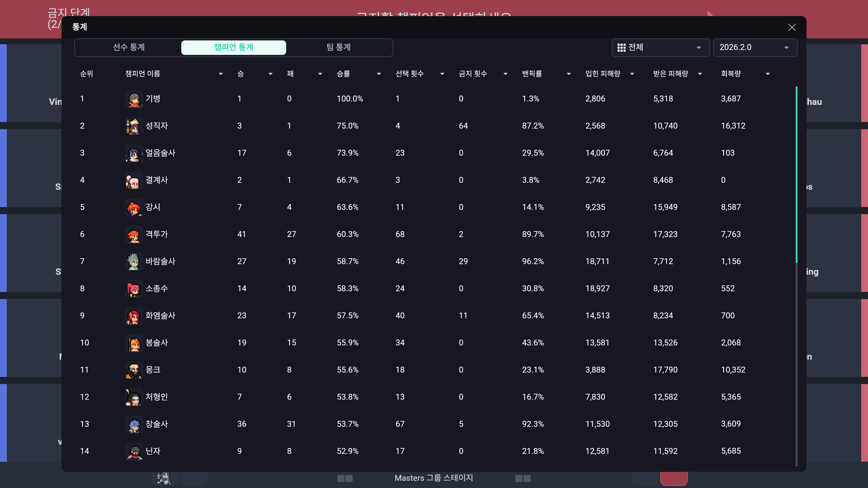Click the 기병 champion portrait icon
This screenshot has height=488, width=868.
pos(134,99)
